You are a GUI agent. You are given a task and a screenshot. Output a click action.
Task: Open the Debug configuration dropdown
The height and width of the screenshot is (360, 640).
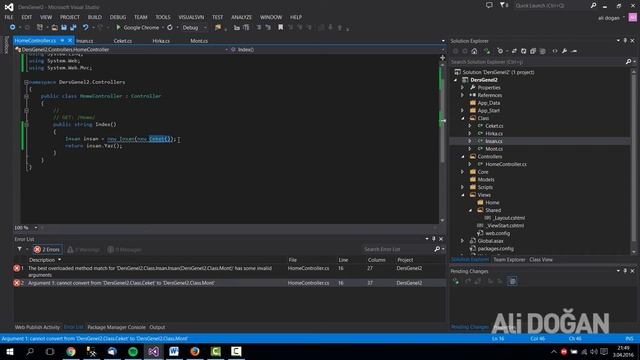coord(194,27)
